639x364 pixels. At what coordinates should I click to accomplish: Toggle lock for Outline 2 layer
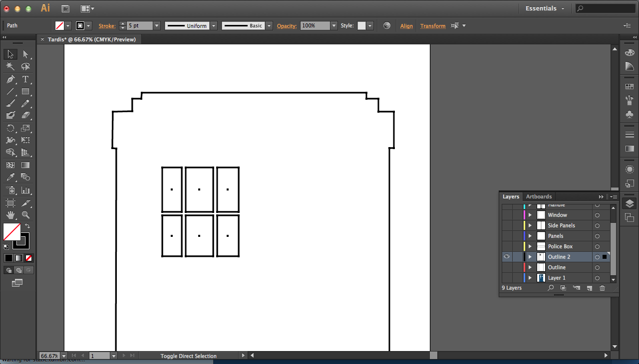tap(517, 257)
